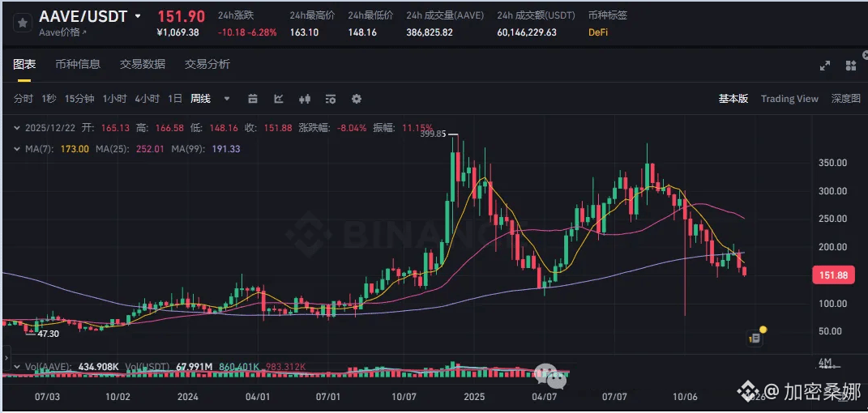Click the 2025 date axis label
Screen dimensions: 868x413
point(474,397)
